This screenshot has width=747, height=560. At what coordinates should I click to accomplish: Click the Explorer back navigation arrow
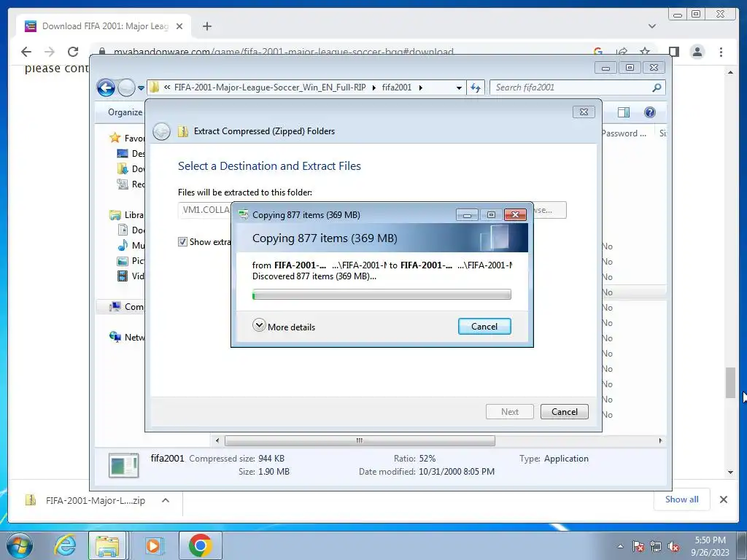106,87
